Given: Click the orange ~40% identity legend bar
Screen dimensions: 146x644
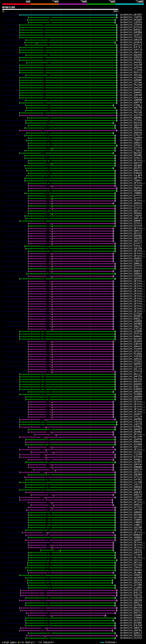Looking at the screenshot, I should (45, 4).
